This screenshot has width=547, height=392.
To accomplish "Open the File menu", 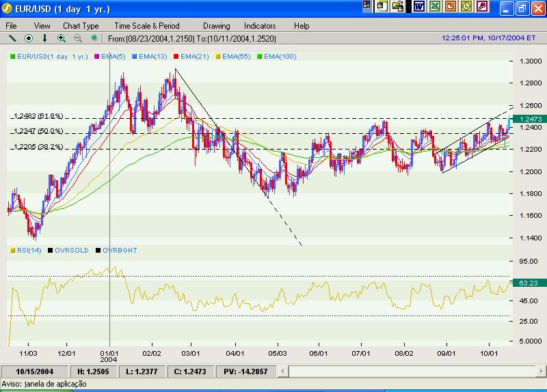I will point(12,25).
